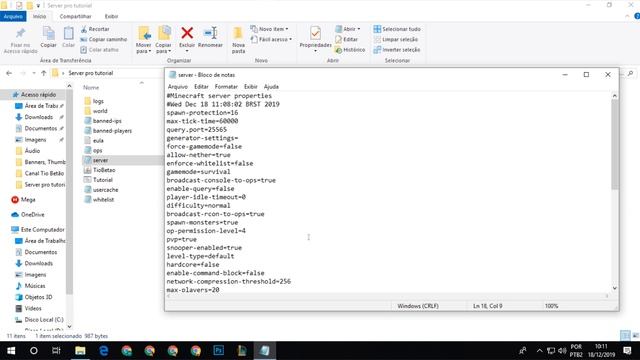640x360 pixels.
Task: Show hidden system tray icons
Action: click(x=540, y=351)
